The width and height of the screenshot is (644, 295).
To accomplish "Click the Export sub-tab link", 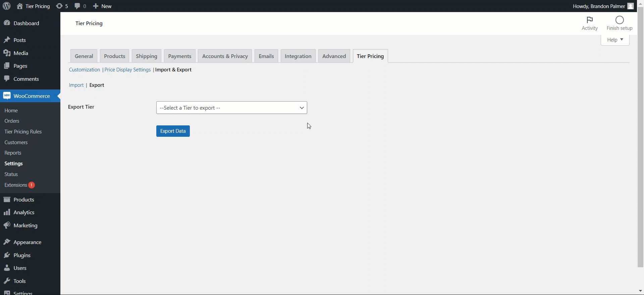I will (97, 85).
